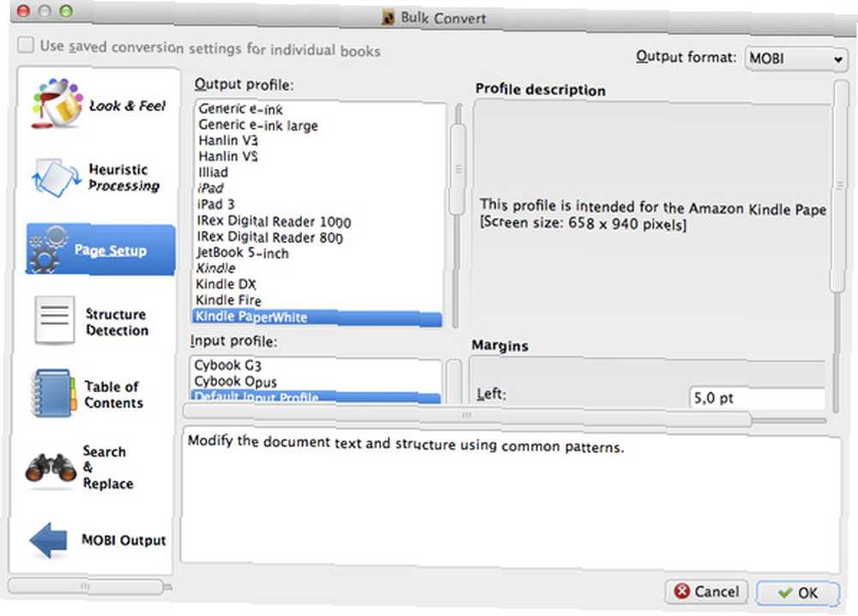This screenshot has width=858, height=616.
Task: Open the Look & Feel paint bucket icon
Action: (x=57, y=104)
